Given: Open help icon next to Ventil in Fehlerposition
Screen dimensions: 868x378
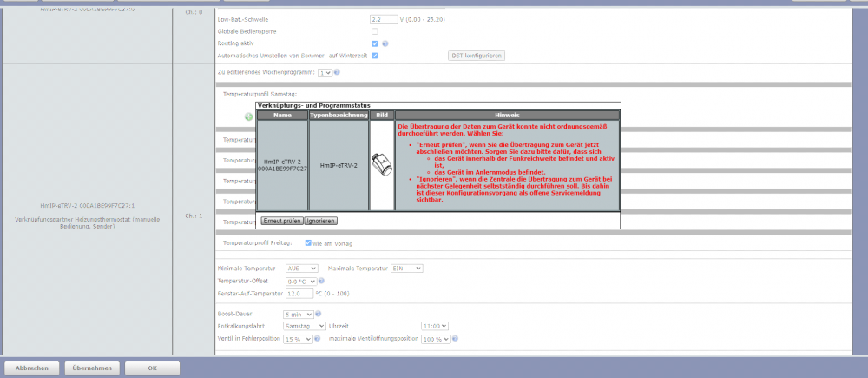Looking at the screenshot, I should click(x=317, y=338).
